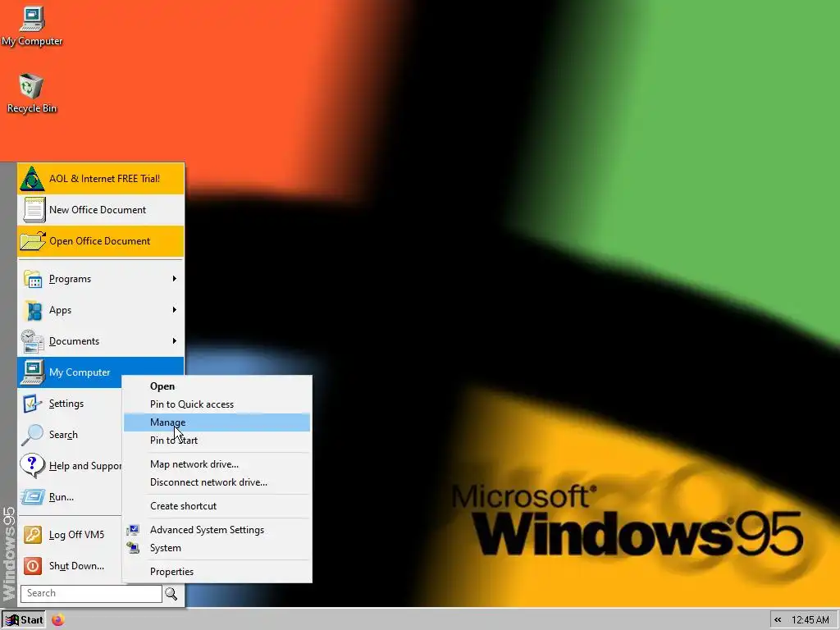Expand the Apps submenu arrow
Screen dimensions: 840x630
click(174, 309)
